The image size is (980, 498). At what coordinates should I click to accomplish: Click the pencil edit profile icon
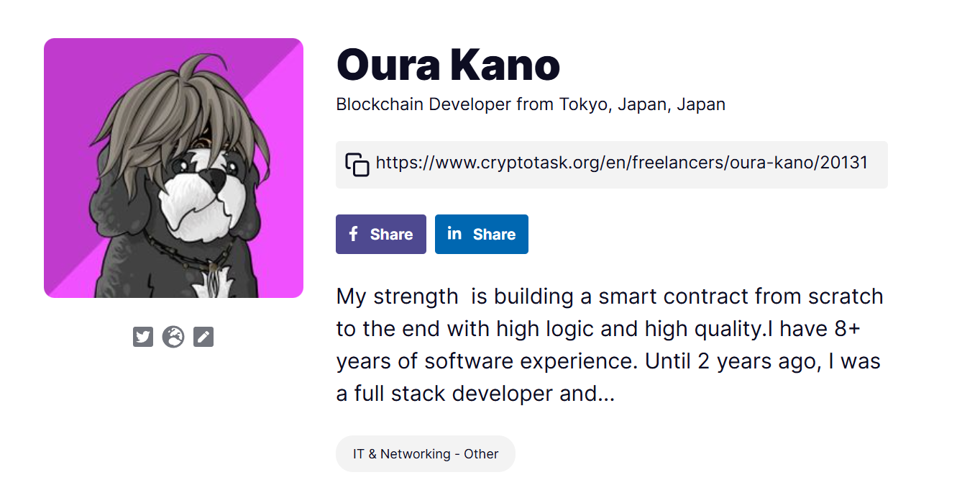pos(203,337)
